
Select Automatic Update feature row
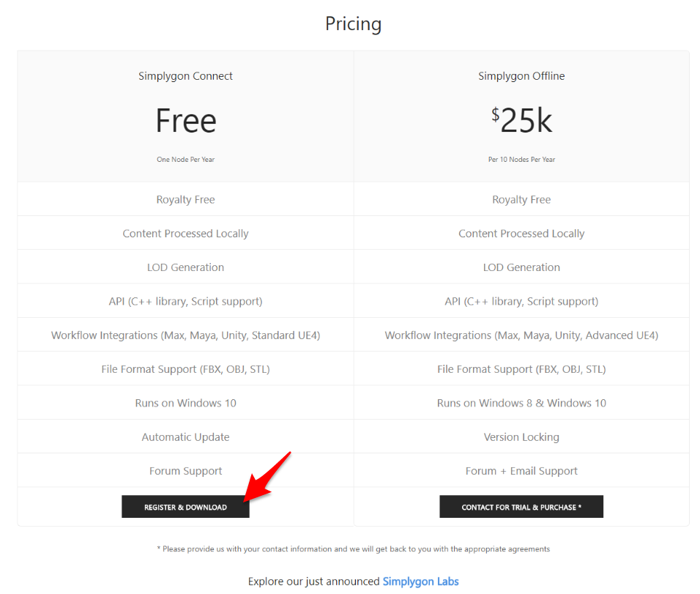185,437
